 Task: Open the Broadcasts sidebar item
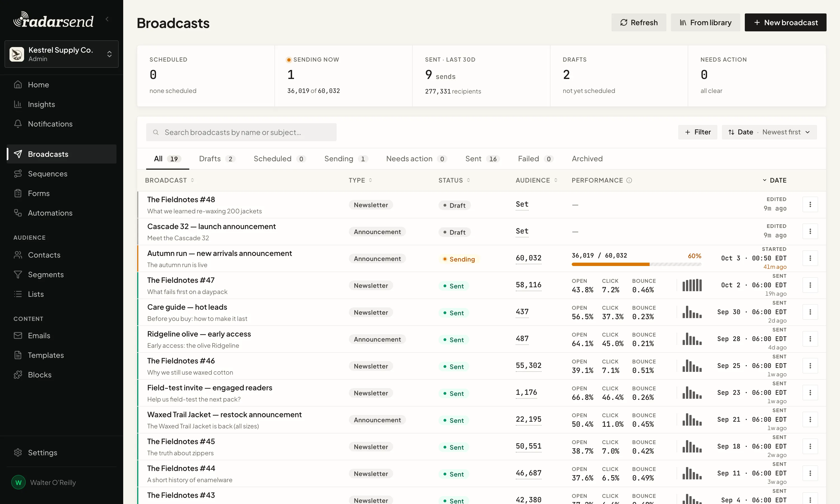coord(61,154)
